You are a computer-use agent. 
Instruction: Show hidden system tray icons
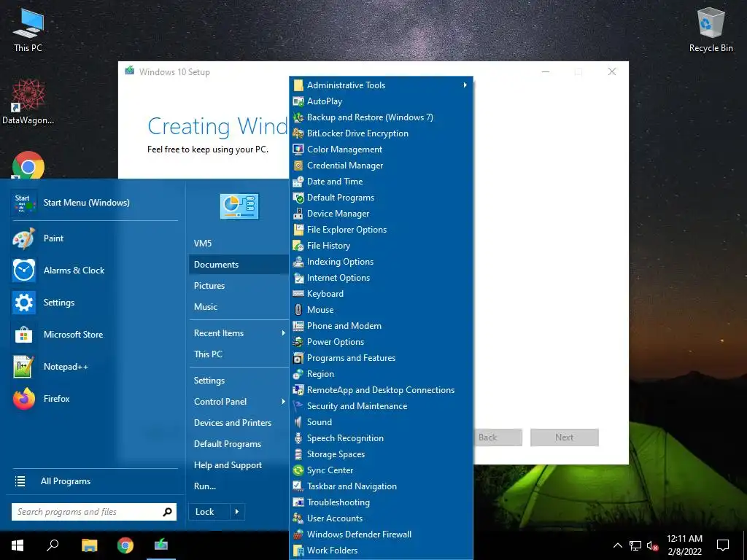617,545
